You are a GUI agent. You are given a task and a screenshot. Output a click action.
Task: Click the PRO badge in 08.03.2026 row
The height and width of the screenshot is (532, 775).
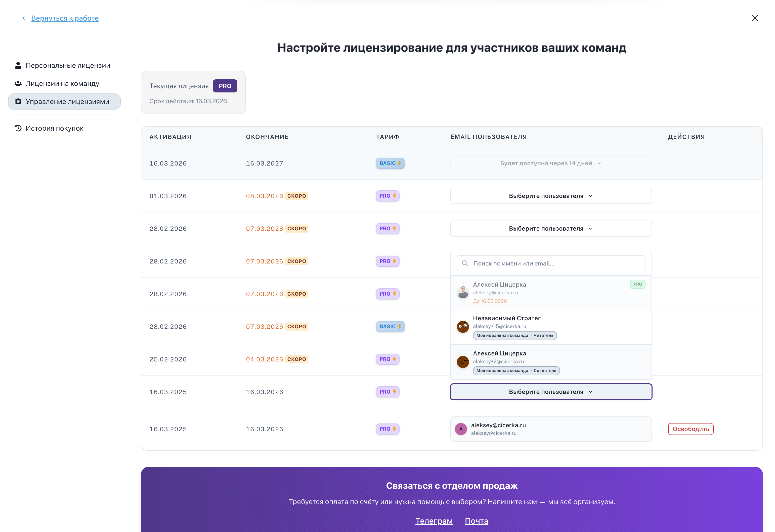pos(387,196)
